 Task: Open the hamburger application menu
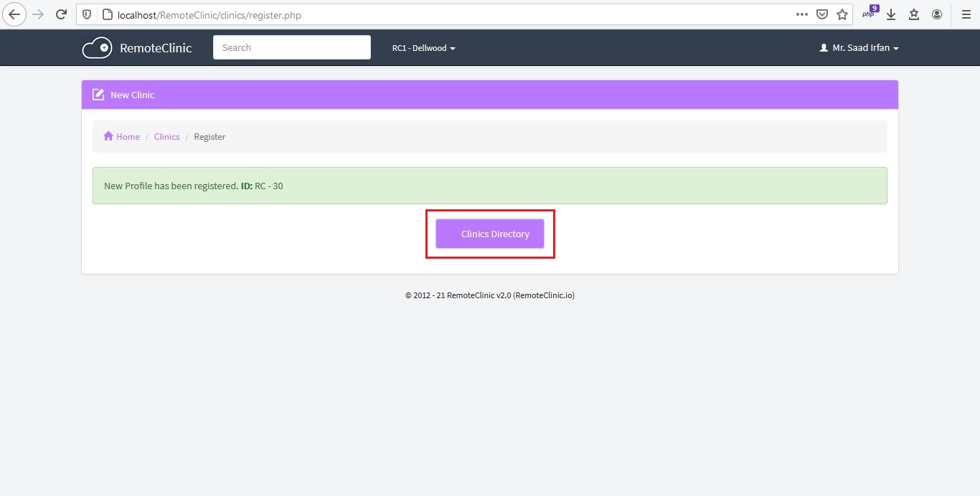(966, 14)
